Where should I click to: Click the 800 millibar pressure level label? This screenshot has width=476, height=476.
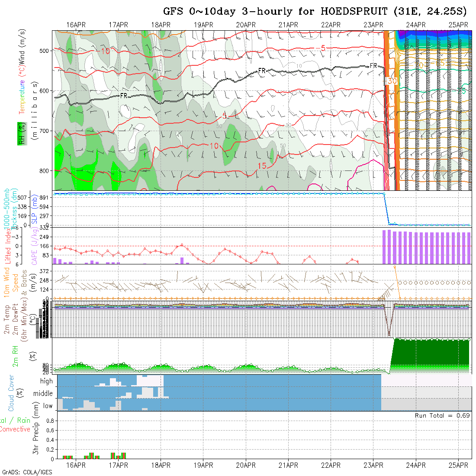click(44, 171)
